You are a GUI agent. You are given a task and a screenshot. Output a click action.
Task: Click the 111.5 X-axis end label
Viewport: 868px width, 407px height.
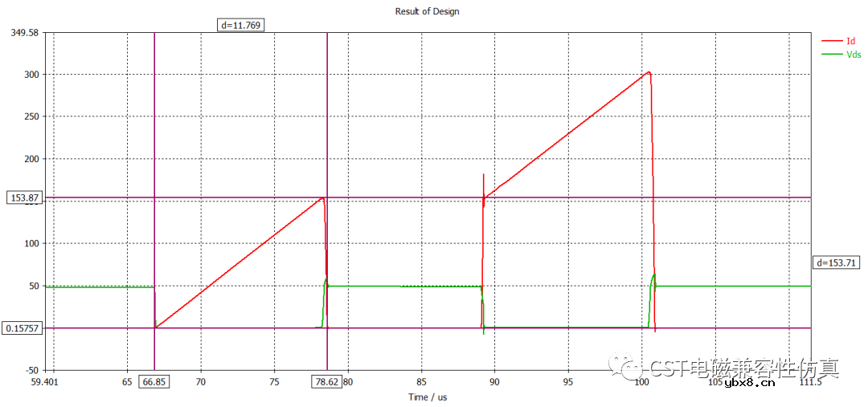[809, 382]
